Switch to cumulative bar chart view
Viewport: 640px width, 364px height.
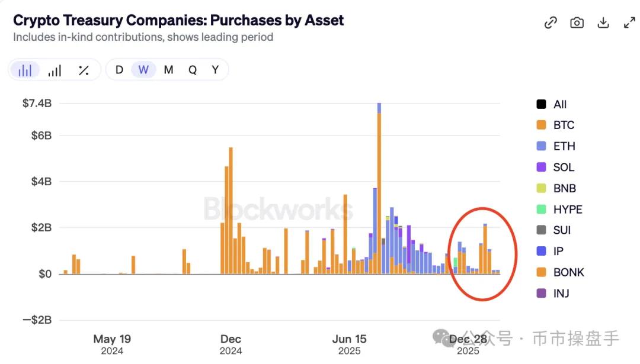55,70
